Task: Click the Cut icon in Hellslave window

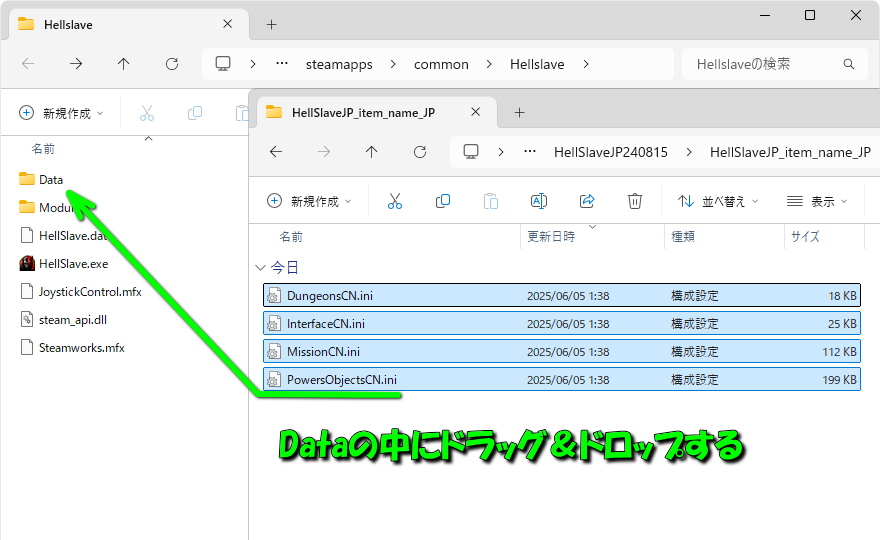Action: coord(147,113)
